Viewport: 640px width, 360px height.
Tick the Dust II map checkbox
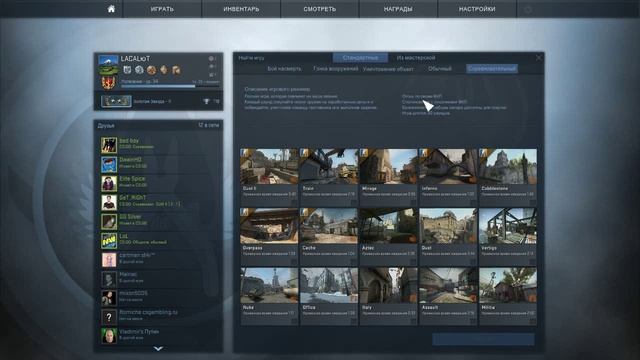pos(294,202)
